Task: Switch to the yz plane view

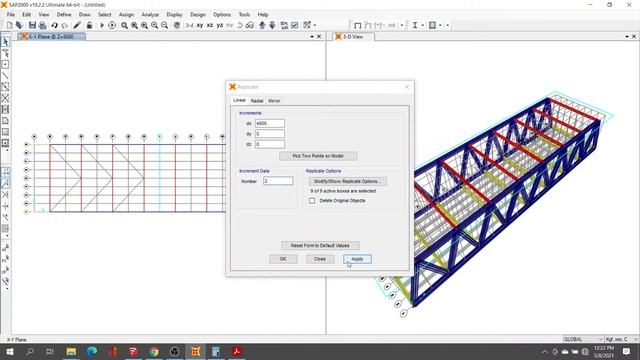Action: [220, 25]
